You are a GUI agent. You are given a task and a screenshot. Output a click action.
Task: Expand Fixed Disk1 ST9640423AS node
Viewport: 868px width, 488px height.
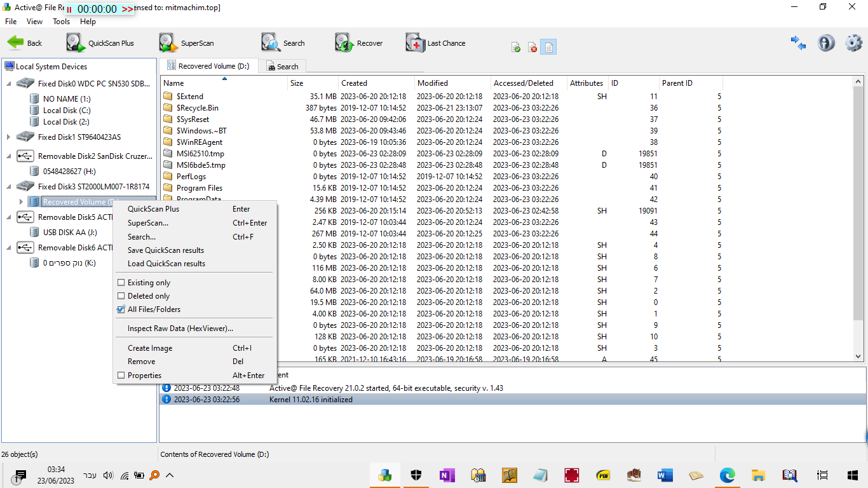pos(8,137)
